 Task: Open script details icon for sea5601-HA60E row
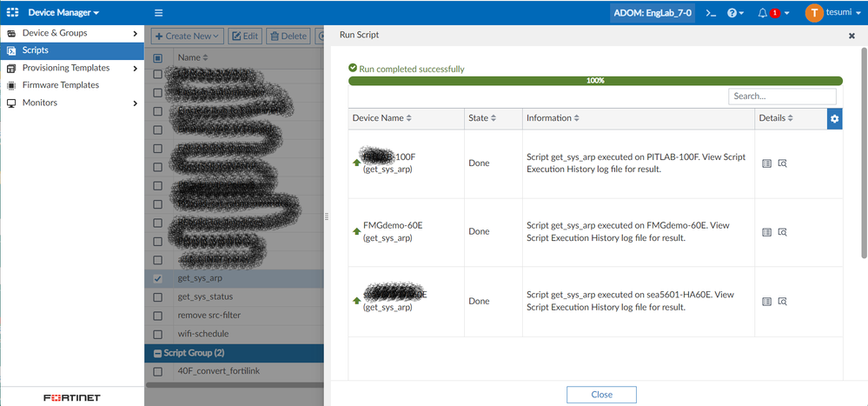pyautogui.click(x=766, y=302)
